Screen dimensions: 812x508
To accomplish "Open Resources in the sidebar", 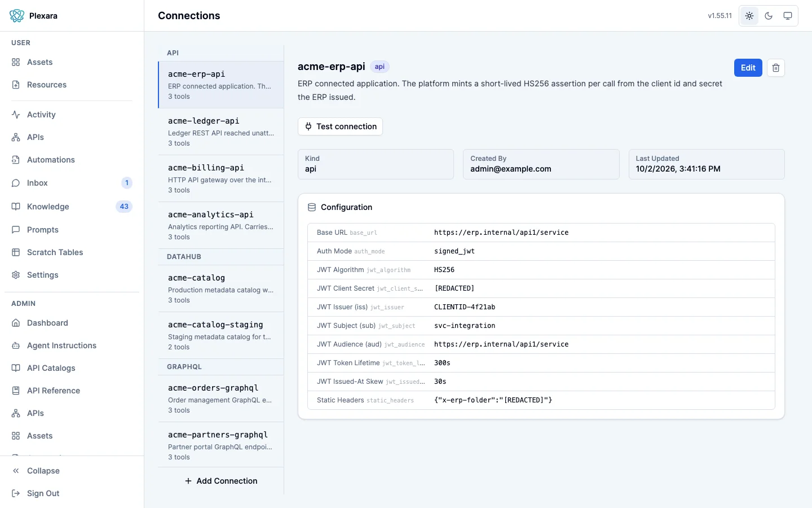I will coord(72,85).
